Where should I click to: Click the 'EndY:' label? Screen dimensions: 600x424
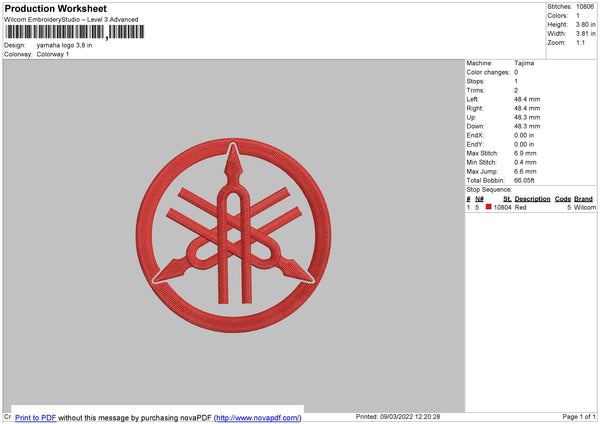coord(475,144)
